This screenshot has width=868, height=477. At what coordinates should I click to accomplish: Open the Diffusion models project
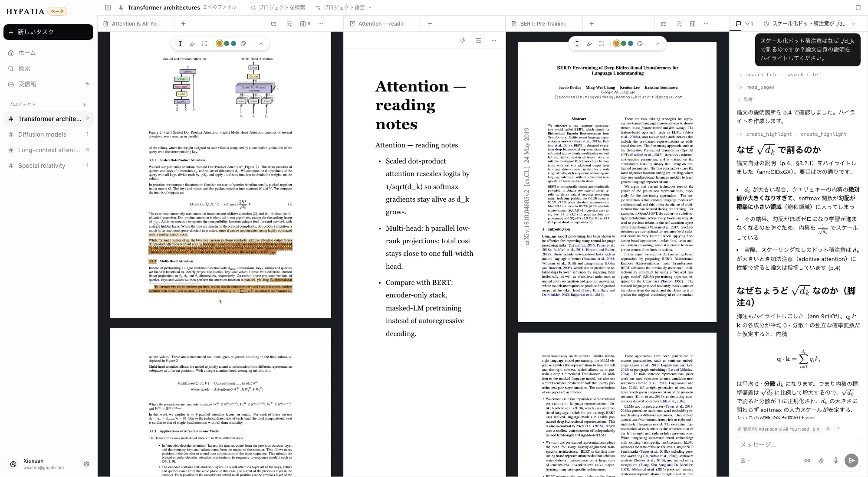click(x=48, y=134)
